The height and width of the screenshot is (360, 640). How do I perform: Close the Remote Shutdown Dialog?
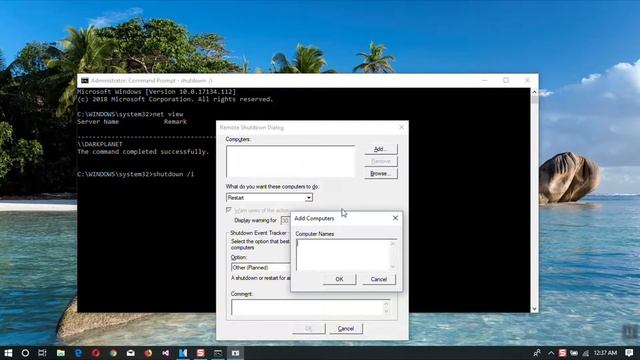401,127
